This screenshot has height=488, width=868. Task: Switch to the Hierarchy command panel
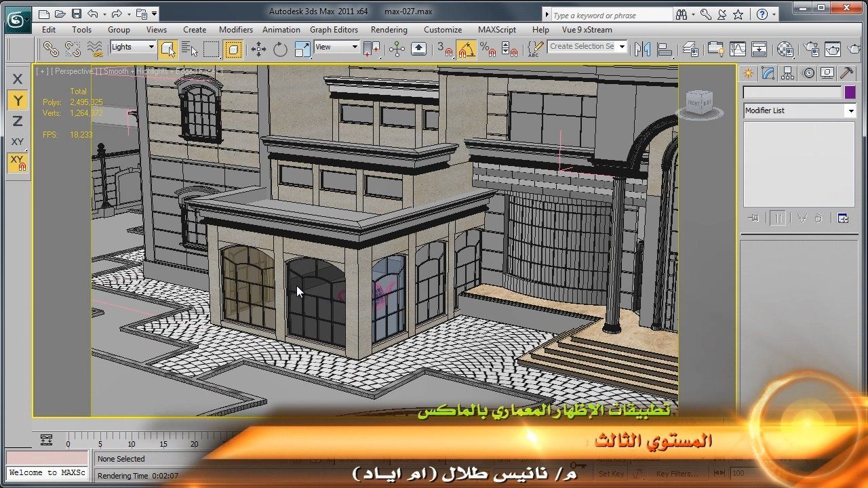tap(787, 73)
